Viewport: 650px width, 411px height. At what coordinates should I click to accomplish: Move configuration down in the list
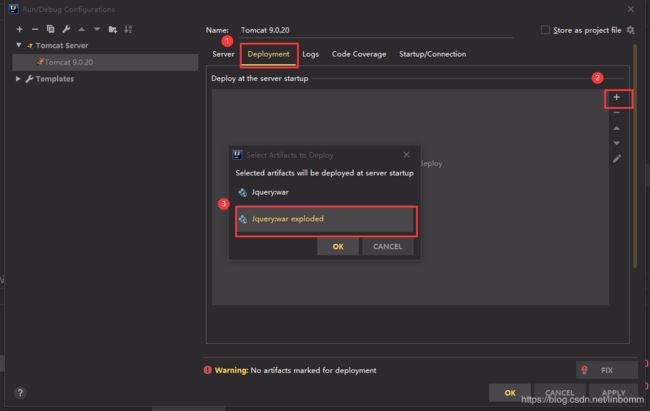click(97, 29)
